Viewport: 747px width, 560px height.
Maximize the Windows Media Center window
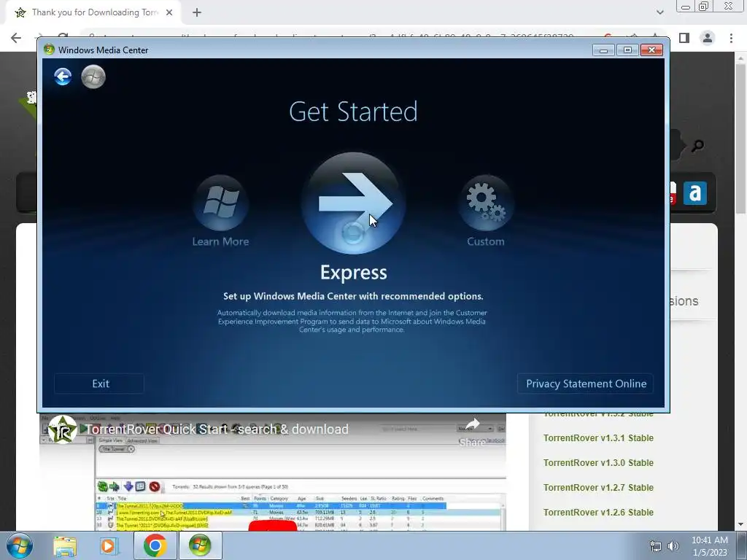[627, 50]
